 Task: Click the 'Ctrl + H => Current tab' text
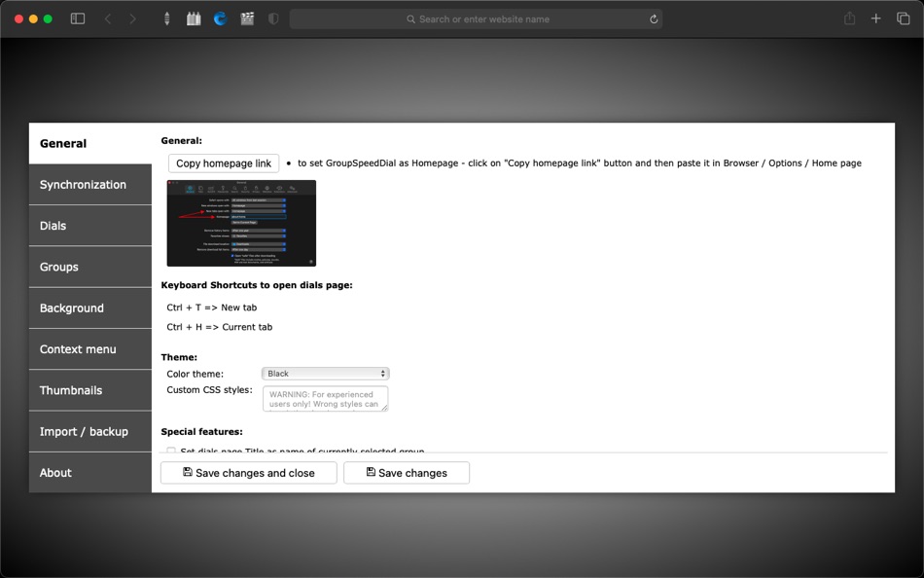[x=219, y=327]
